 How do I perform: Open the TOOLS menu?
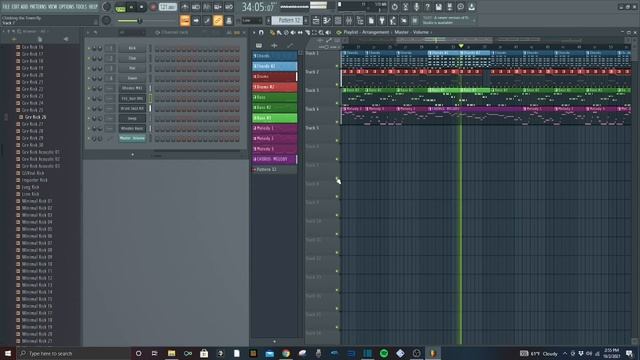pyautogui.click(x=81, y=7)
